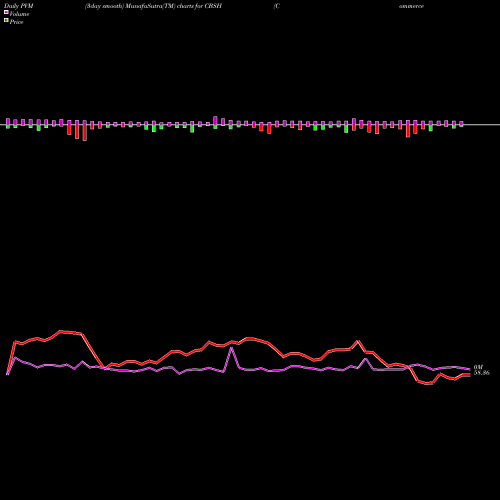Click the Price legend color swatch
Image resolution: width=500 pixels, height=500 pixels.
6,21
